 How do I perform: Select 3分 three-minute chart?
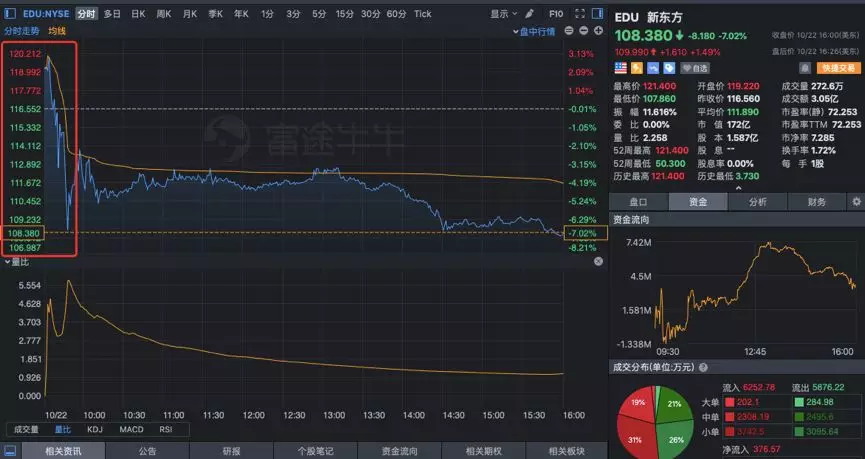(x=293, y=14)
